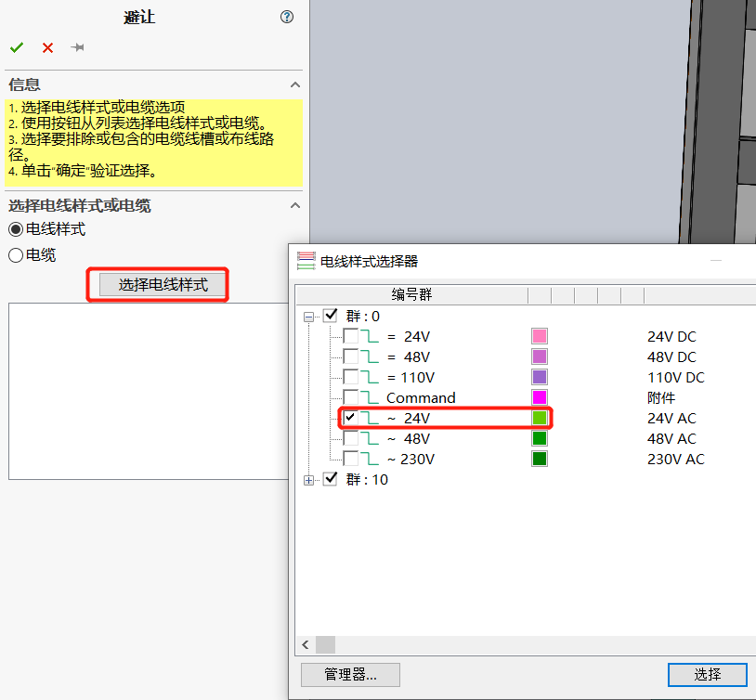Screen dimensions: 756x700
Task: Click the Command tree row label
Action: click(421, 397)
